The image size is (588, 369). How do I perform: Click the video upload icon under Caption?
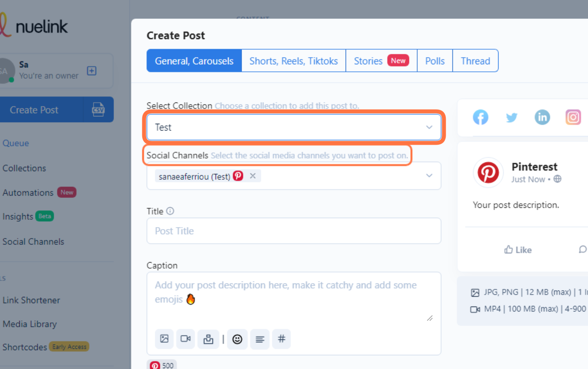click(185, 339)
